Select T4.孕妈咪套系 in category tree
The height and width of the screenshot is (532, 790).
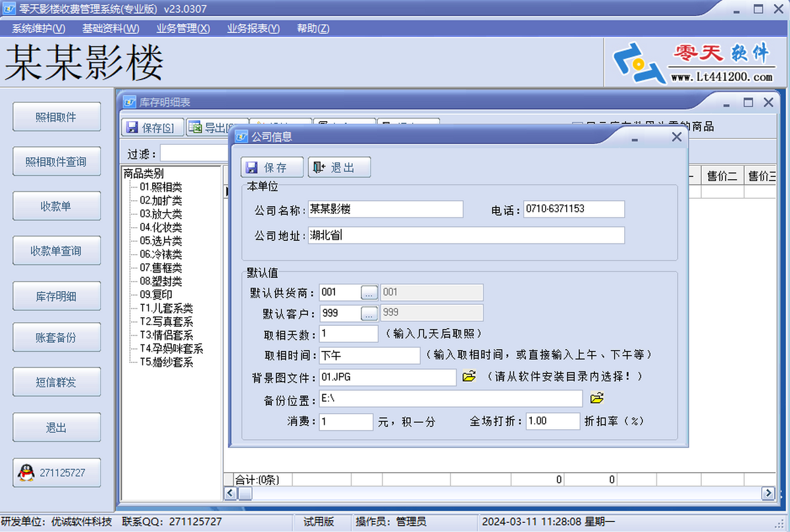point(171,348)
